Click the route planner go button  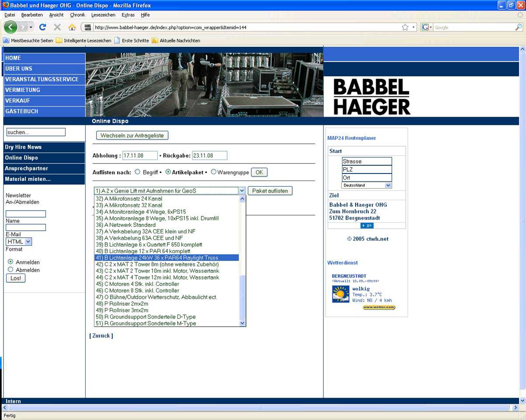pyautogui.click(x=367, y=226)
